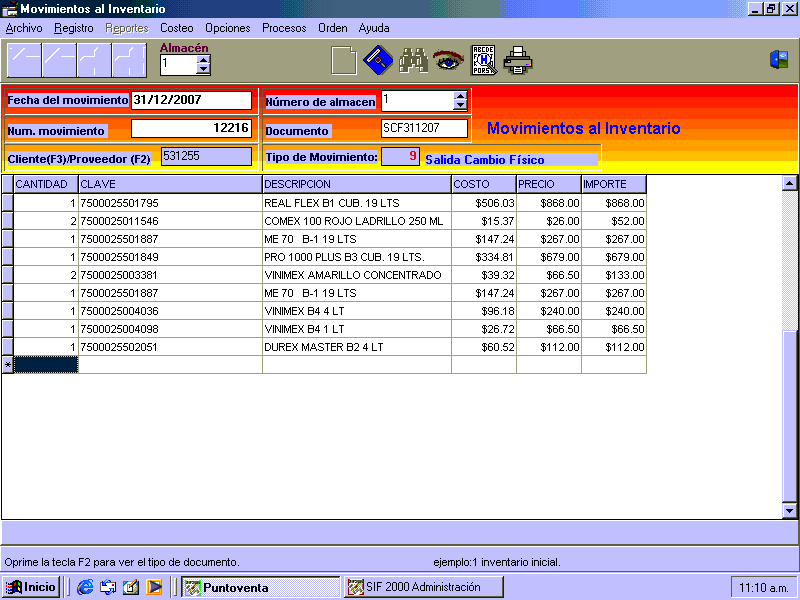The image size is (800, 600).
Task: Click the Fecha del movimiento date field
Action: [191, 100]
